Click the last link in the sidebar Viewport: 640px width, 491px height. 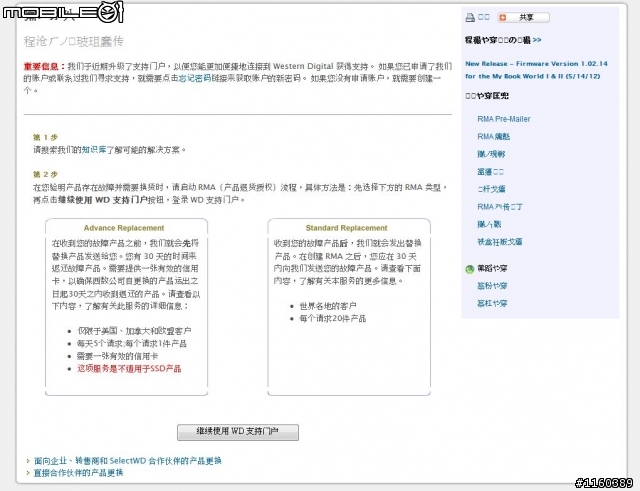[x=492, y=303]
